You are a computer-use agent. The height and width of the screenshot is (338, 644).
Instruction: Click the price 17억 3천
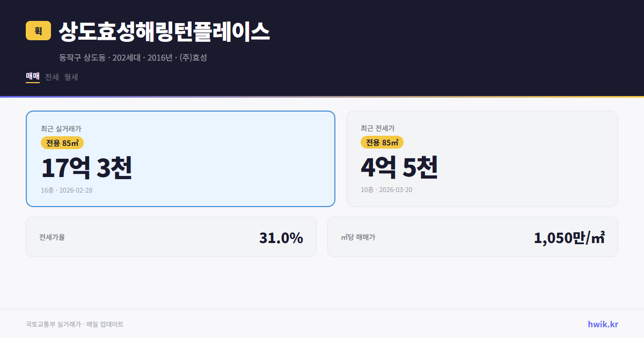pos(87,168)
